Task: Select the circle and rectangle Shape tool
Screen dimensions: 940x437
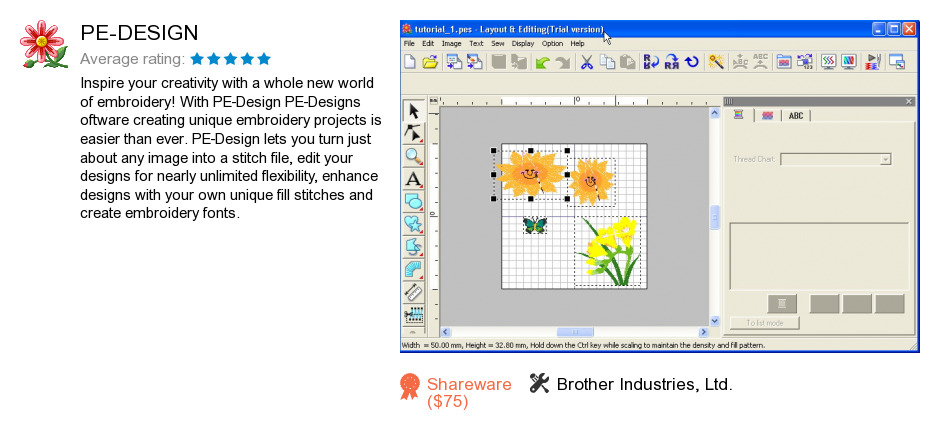Action: pos(414,201)
